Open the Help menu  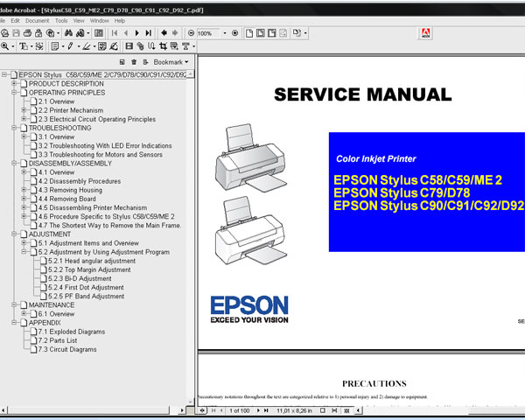[x=120, y=20]
